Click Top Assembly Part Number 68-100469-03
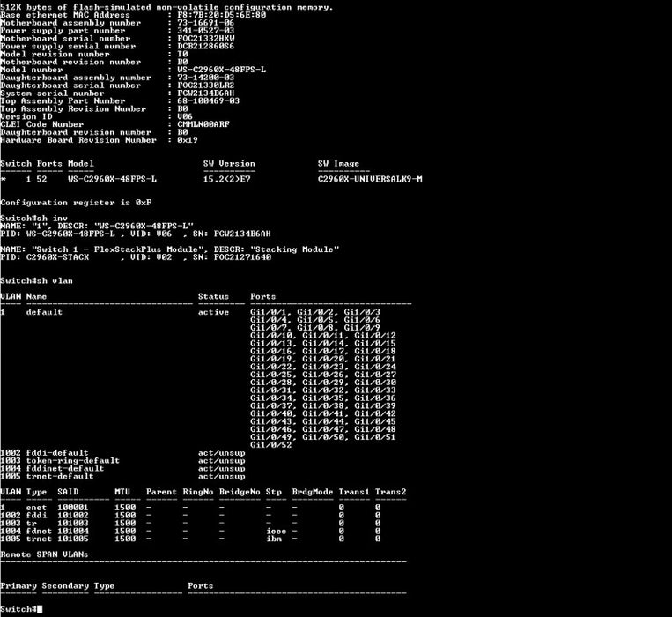 pos(208,101)
